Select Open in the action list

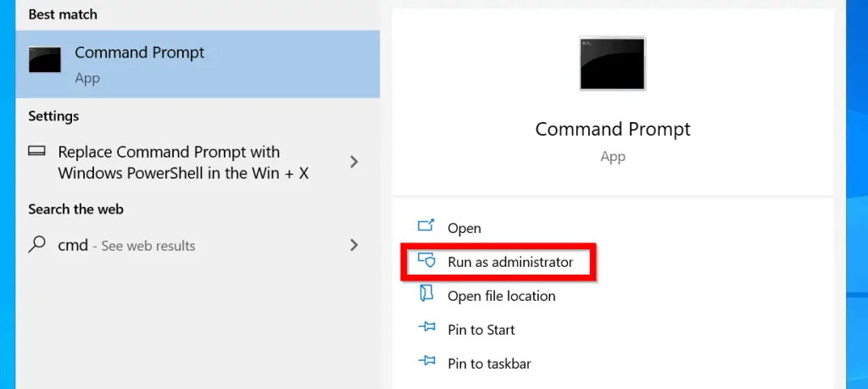point(465,228)
